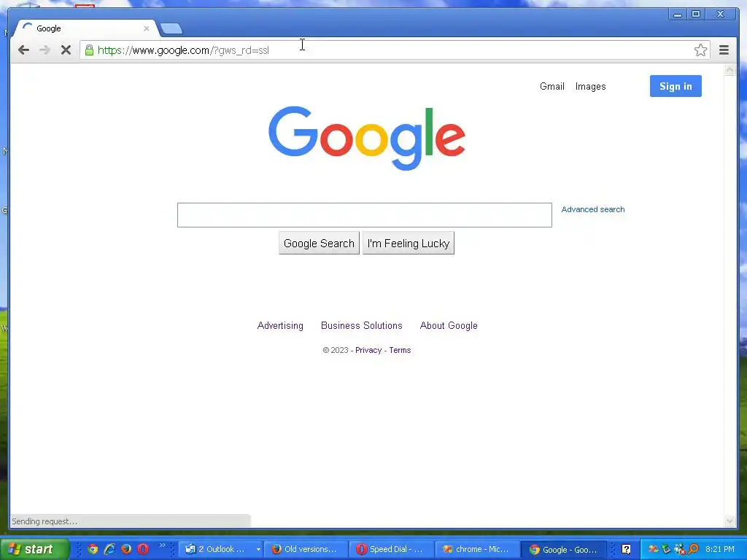Image resolution: width=747 pixels, height=560 pixels.
Task: Click the Google logo
Action: point(366,138)
